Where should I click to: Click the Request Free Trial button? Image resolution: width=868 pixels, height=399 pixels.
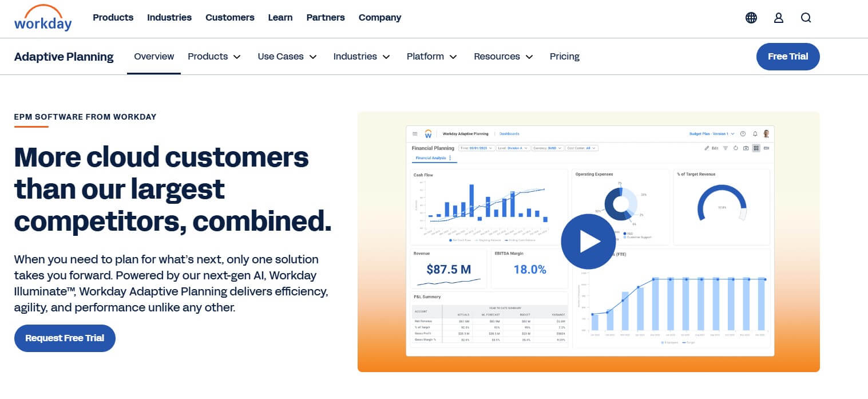pyautogui.click(x=65, y=338)
